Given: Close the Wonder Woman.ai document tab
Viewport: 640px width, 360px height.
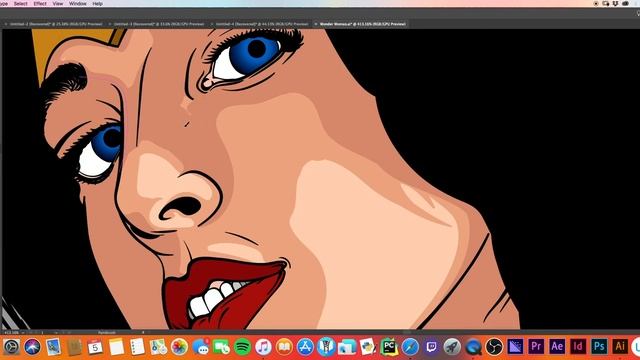Looking at the screenshot, I should pos(316,24).
